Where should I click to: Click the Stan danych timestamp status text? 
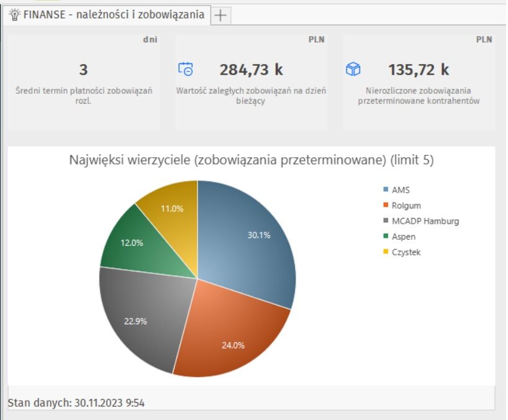point(76,403)
